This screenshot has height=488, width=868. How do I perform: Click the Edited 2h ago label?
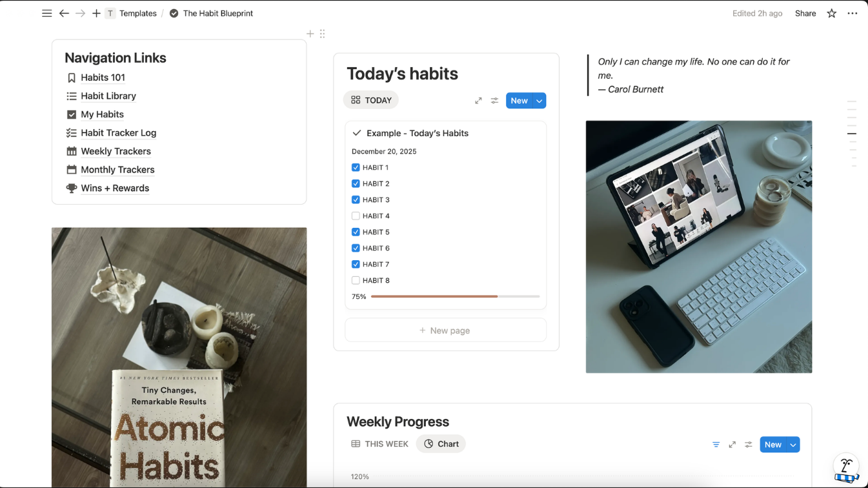point(757,13)
